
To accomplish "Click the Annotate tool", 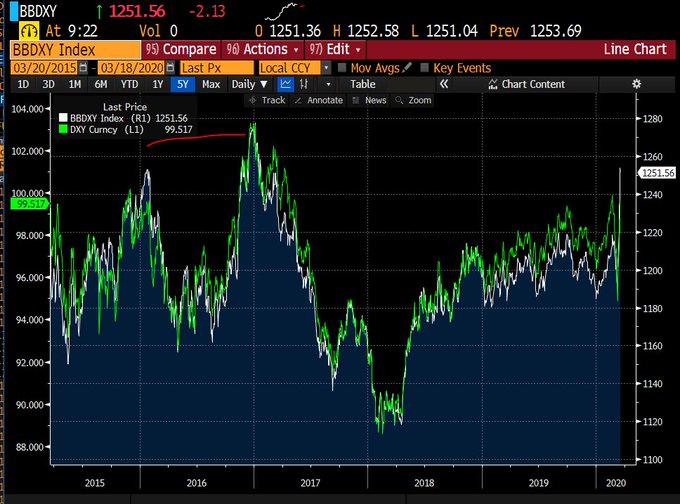I will click(x=319, y=100).
